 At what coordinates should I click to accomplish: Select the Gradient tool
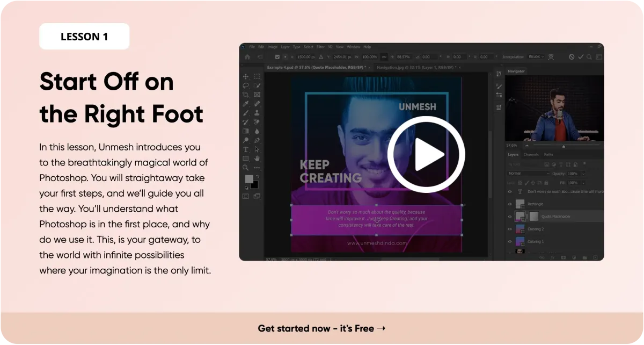246,131
